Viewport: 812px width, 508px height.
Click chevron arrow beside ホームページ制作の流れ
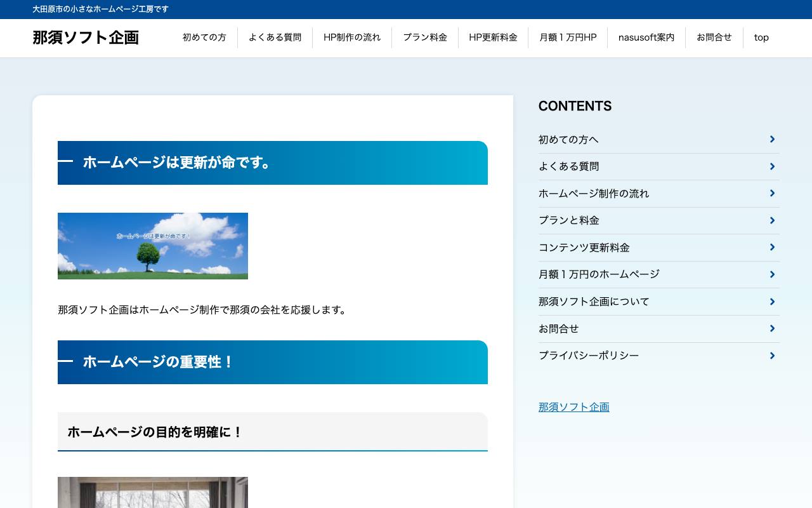(x=772, y=193)
